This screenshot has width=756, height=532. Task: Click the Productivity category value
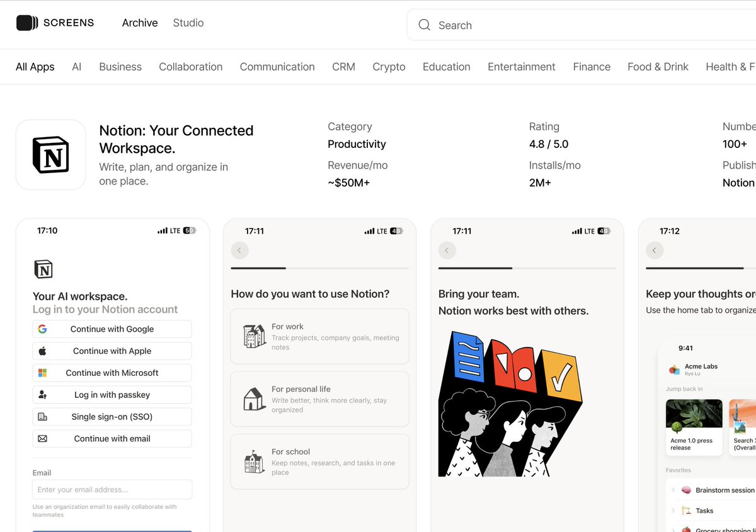[x=357, y=144]
